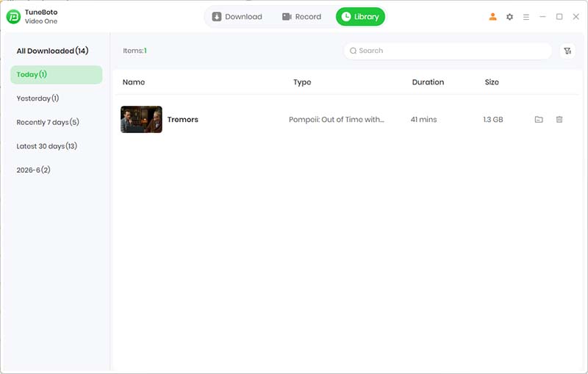Screen dimensions: 588x374
Task: Click the 'Items:1' count label
Action: (x=135, y=51)
